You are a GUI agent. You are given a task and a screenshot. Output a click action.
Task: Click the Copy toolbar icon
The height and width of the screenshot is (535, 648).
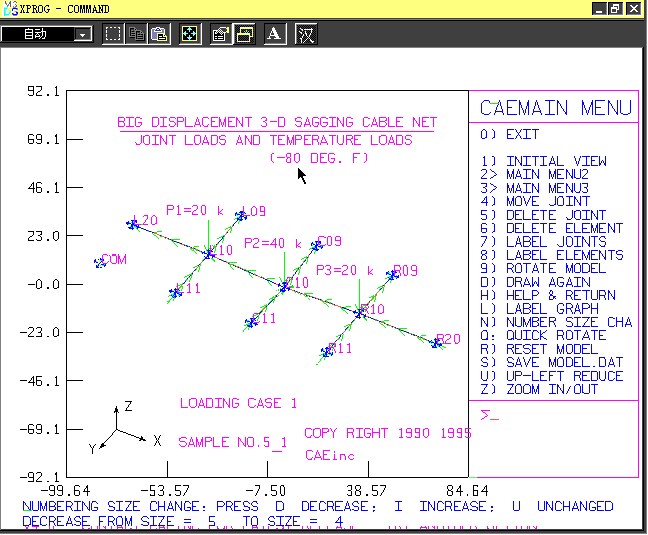click(136, 34)
